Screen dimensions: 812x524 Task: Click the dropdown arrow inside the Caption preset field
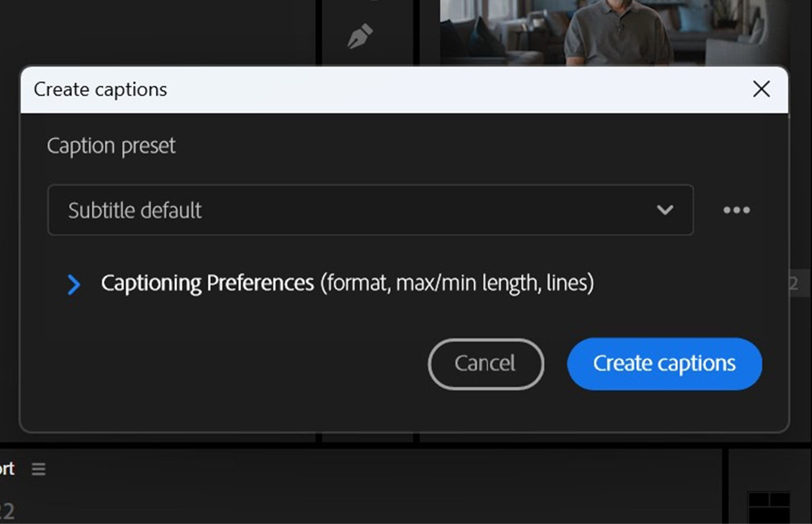pyautogui.click(x=665, y=210)
